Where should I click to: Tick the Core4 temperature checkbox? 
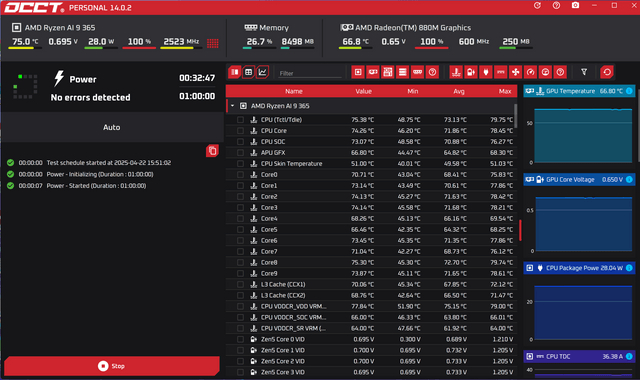click(x=240, y=218)
